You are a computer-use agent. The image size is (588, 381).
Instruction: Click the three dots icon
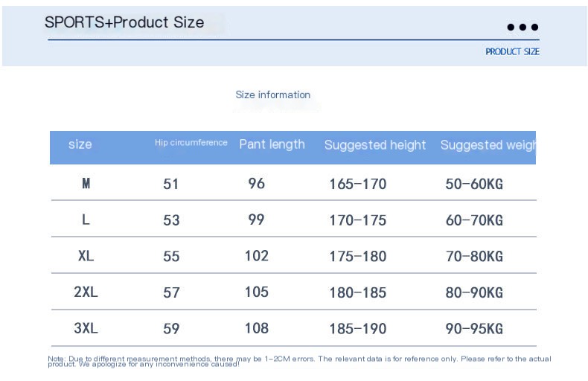coord(523,28)
